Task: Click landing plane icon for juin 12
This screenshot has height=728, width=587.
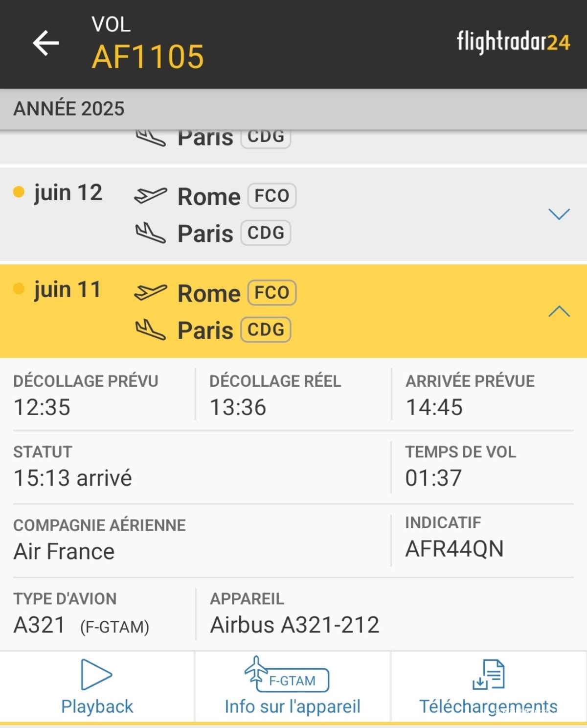Action: 150,233
